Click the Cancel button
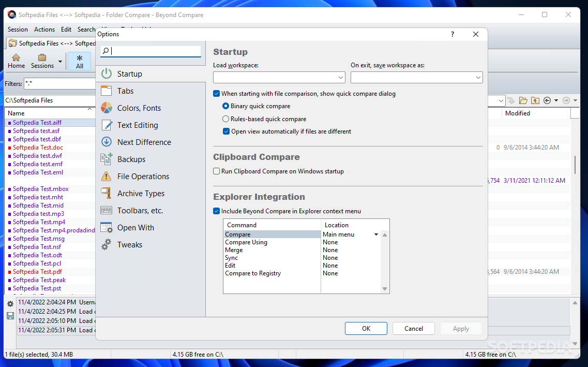 (414, 328)
